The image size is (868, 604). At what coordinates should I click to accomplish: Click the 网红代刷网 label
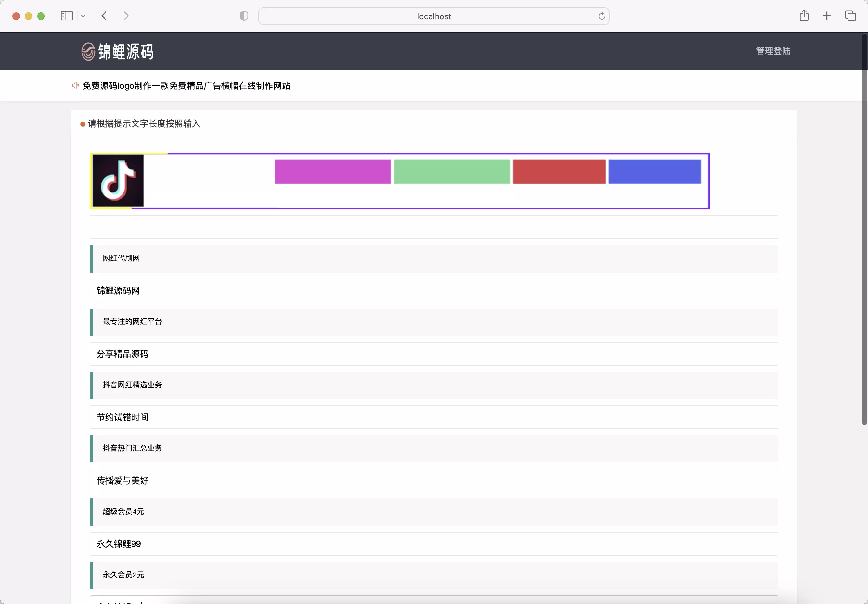point(121,258)
